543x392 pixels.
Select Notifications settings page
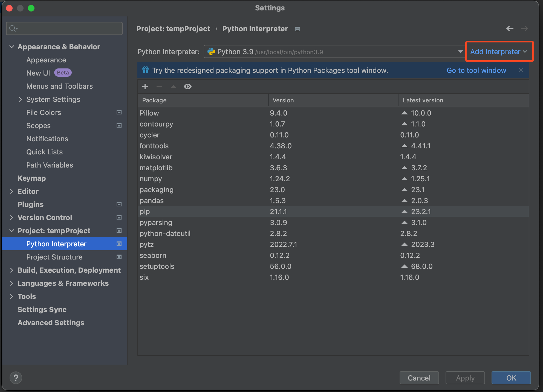pos(47,139)
